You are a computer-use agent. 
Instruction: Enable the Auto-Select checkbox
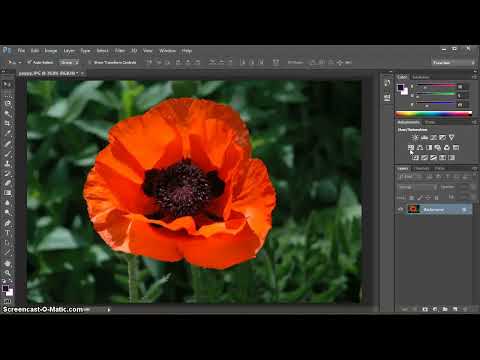pyautogui.click(x=29, y=62)
